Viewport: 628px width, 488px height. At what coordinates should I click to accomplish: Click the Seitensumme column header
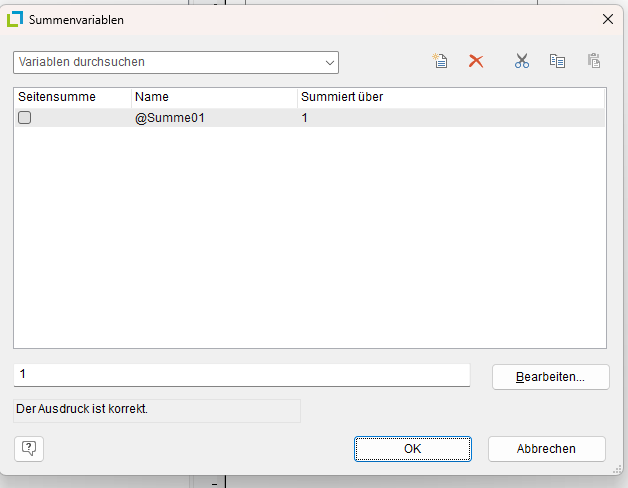pos(71,97)
